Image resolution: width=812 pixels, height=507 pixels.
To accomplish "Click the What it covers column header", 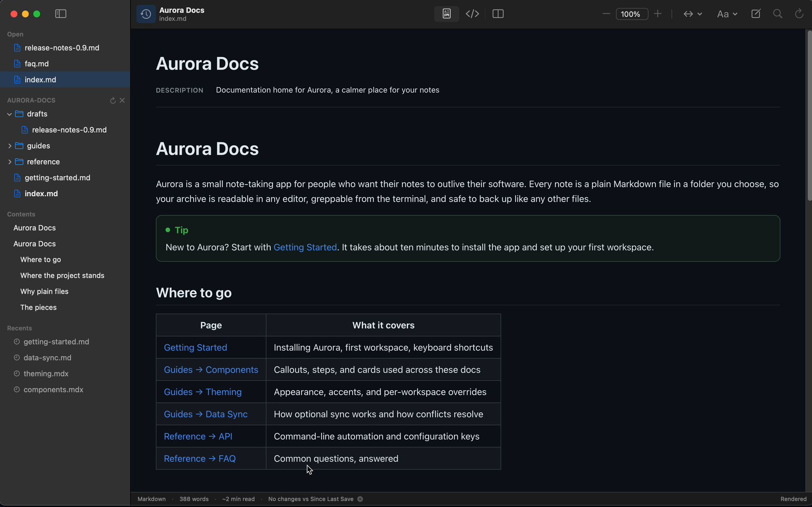I will point(383,325).
